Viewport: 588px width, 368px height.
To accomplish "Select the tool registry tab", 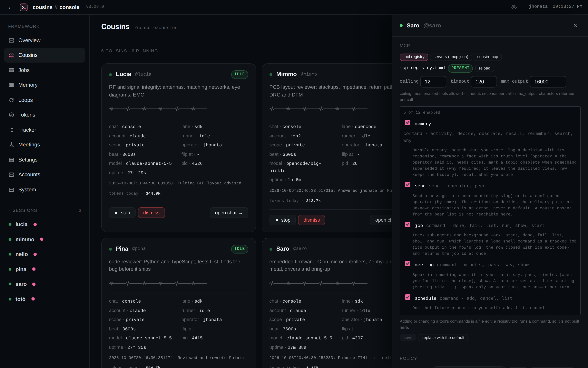I will click(414, 57).
